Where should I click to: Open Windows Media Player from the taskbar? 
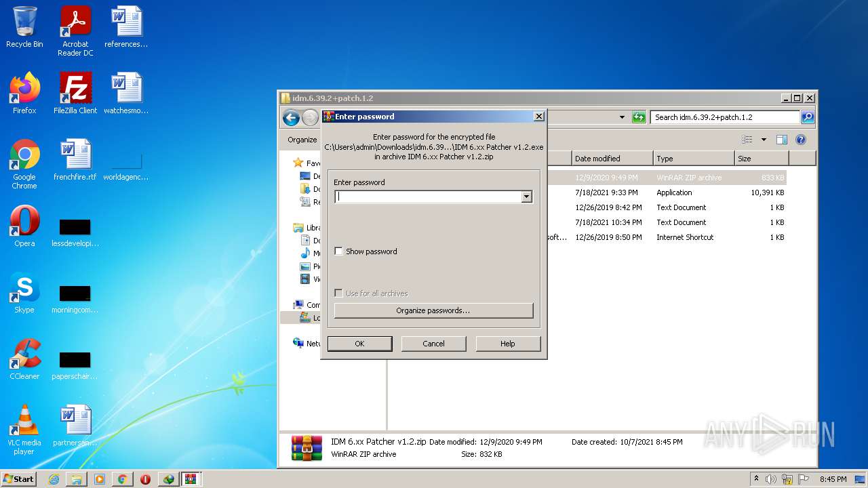[x=100, y=479]
